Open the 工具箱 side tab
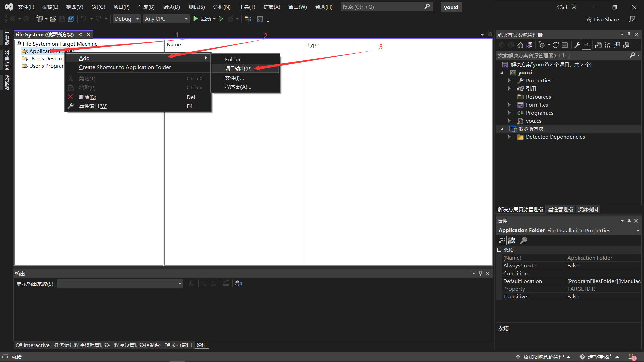644x362 pixels. pos(7,37)
